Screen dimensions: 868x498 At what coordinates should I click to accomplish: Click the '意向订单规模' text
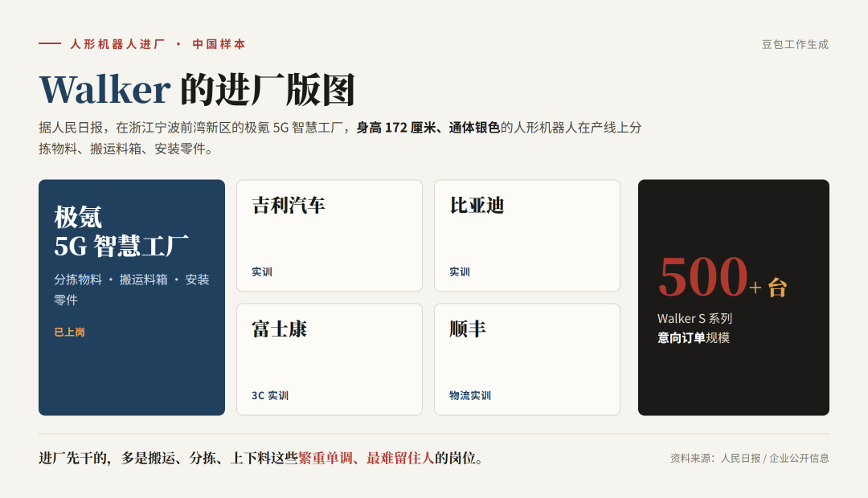tap(693, 338)
